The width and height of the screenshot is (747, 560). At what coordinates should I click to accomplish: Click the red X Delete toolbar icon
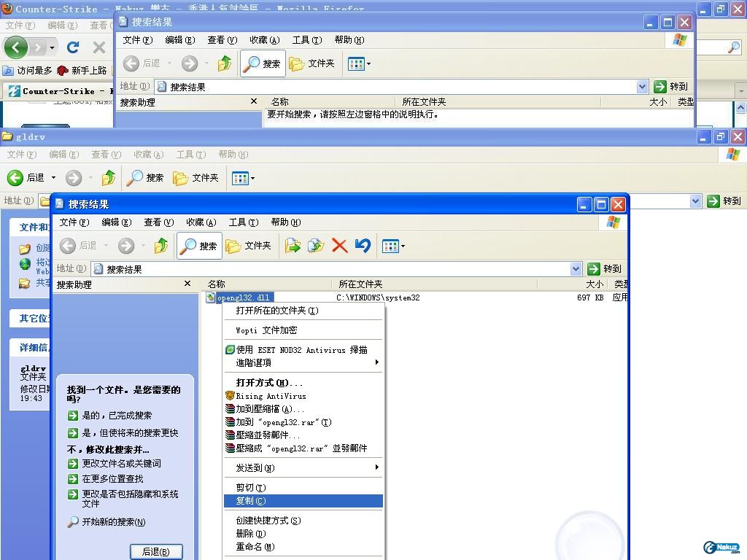[x=339, y=246]
